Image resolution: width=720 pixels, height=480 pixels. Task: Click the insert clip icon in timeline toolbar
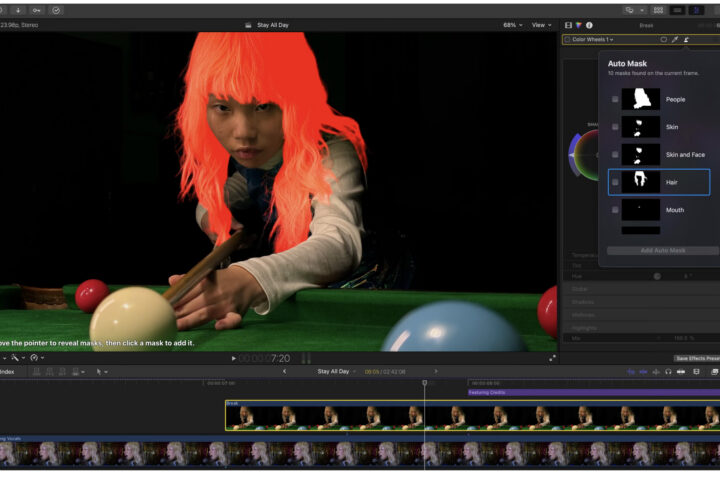tap(50, 372)
